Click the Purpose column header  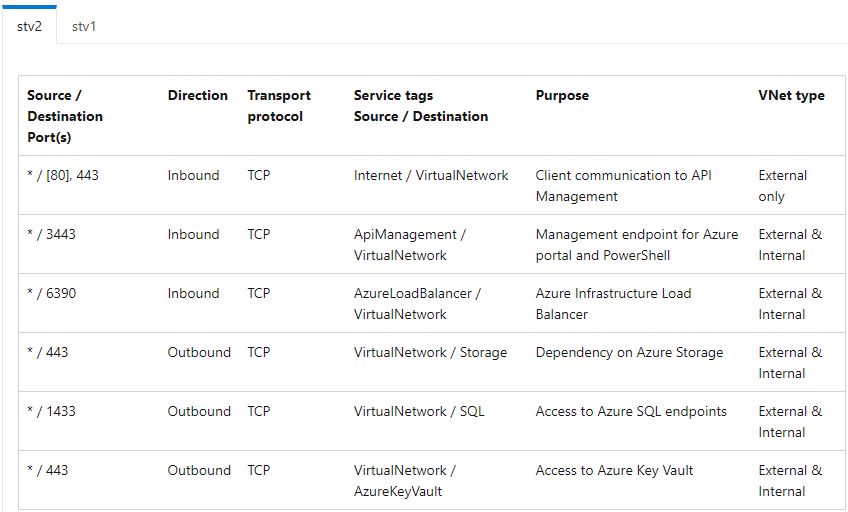(562, 95)
